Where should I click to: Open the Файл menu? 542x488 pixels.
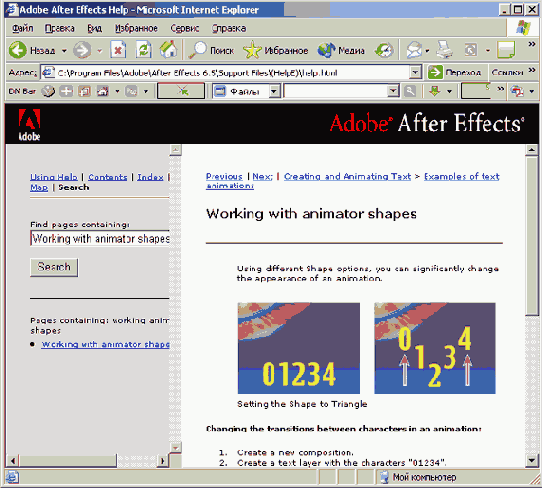[23, 28]
